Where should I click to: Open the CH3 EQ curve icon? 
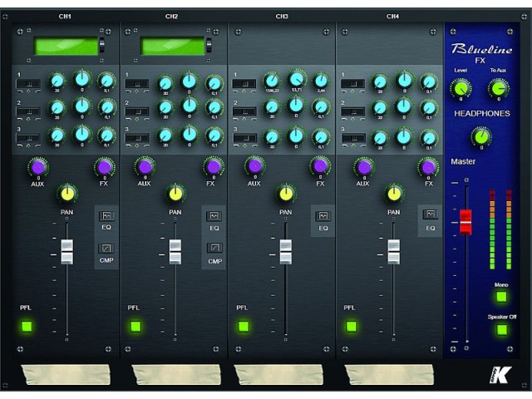pyautogui.click(x=323, y=216)
